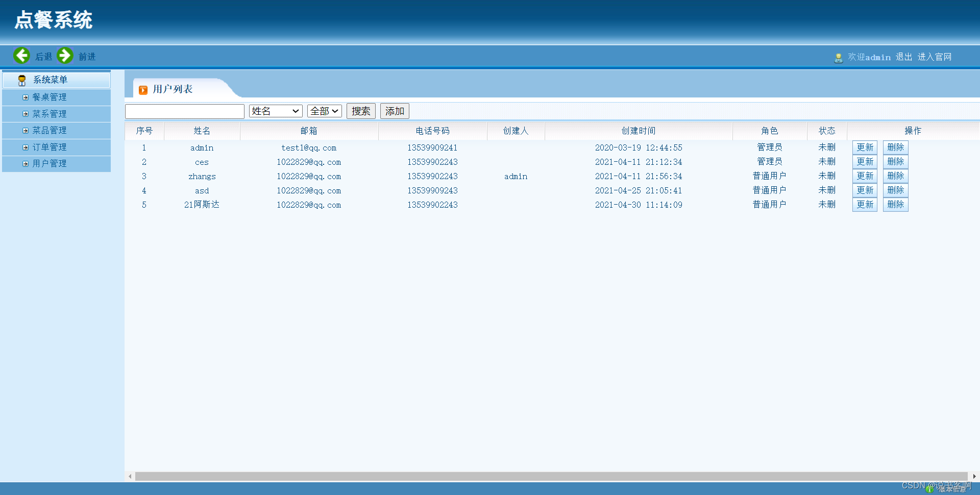Click 更新 for user zhangs
This screenshot has height=495, width=980.
865,176
